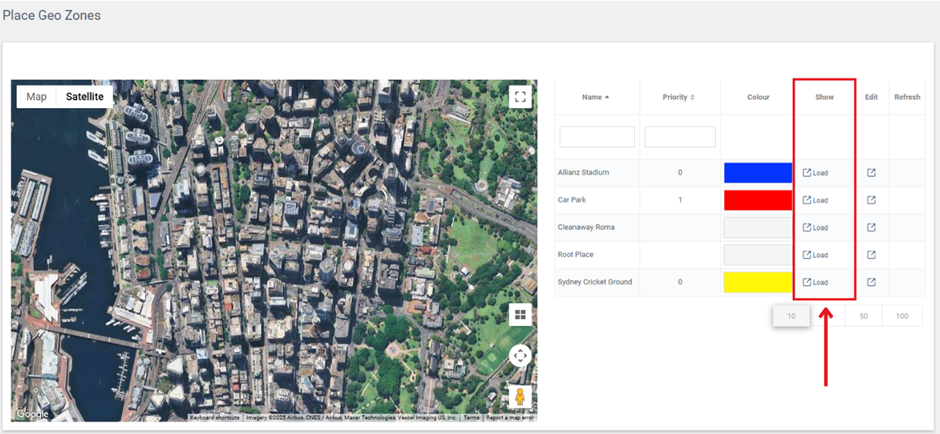Click the yellow Sydney Cricket Ground colour swatch
This screenshot has height=434, width=940.
[758, 282]
